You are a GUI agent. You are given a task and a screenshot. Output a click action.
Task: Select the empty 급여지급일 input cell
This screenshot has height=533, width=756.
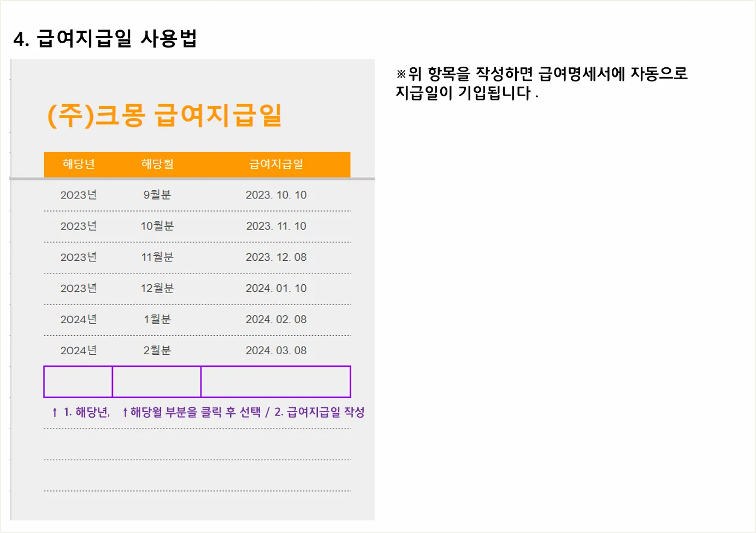click(276, 382)
